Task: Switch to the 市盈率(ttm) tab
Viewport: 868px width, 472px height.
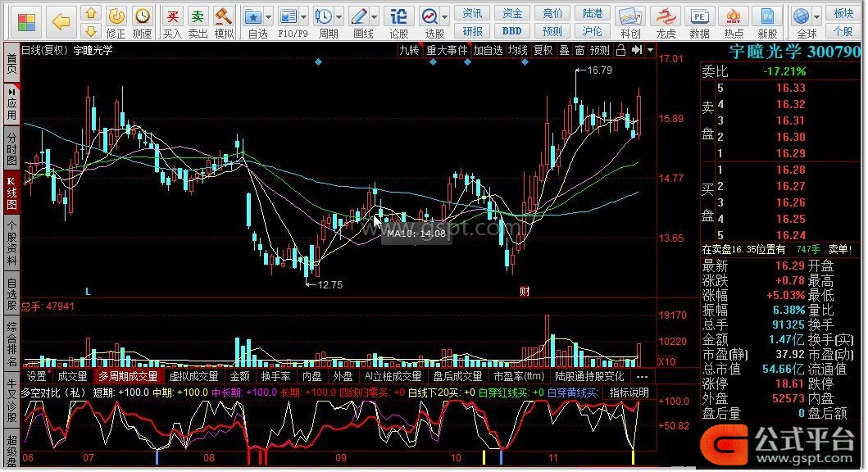Action: [520, 376]
